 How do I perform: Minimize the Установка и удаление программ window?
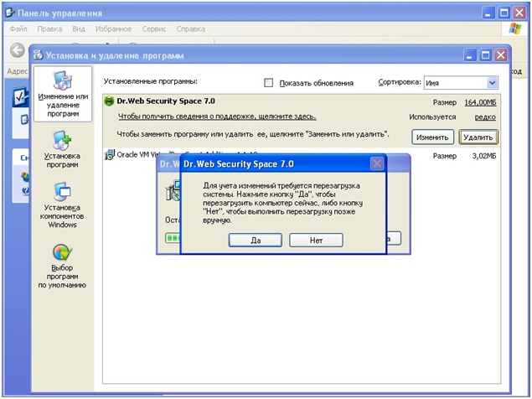(469, 55)
